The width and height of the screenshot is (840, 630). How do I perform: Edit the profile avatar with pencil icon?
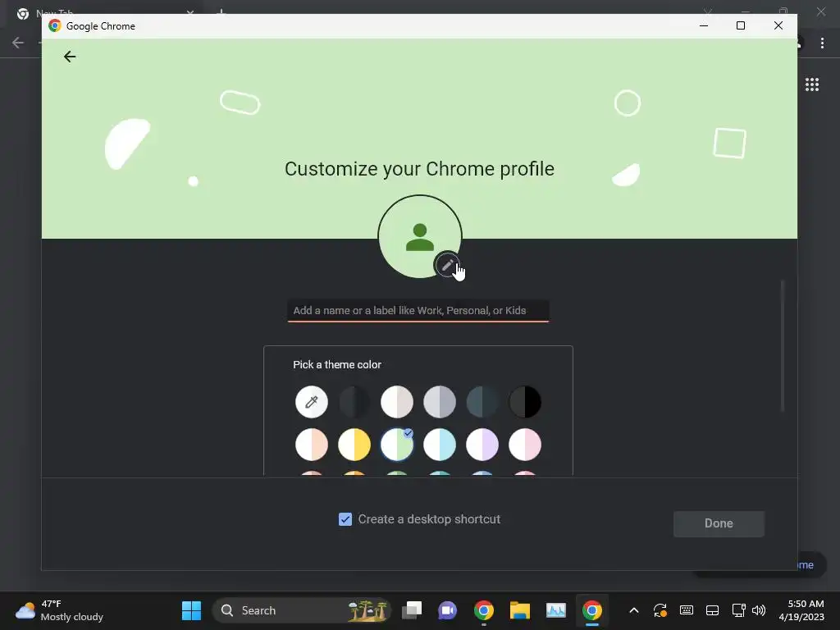click(x=447, y=265)
